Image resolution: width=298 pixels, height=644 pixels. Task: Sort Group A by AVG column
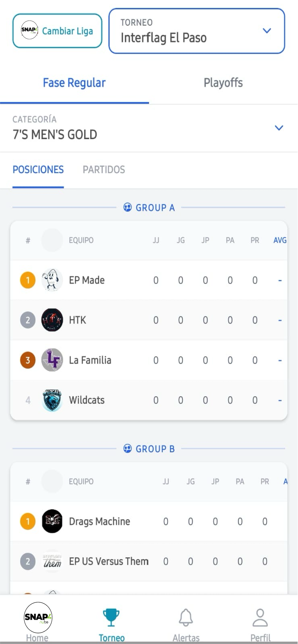tap(280, 240)
